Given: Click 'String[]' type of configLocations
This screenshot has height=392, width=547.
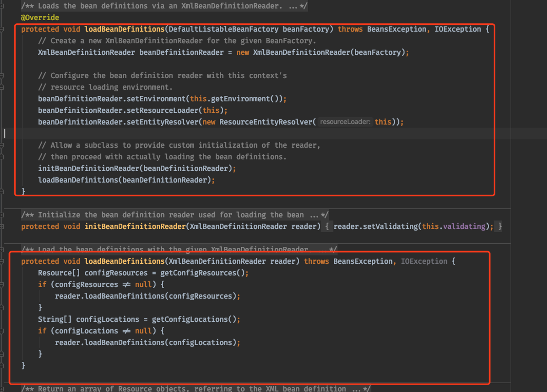Looking at the screenshot, I should [x=55, y=320].
